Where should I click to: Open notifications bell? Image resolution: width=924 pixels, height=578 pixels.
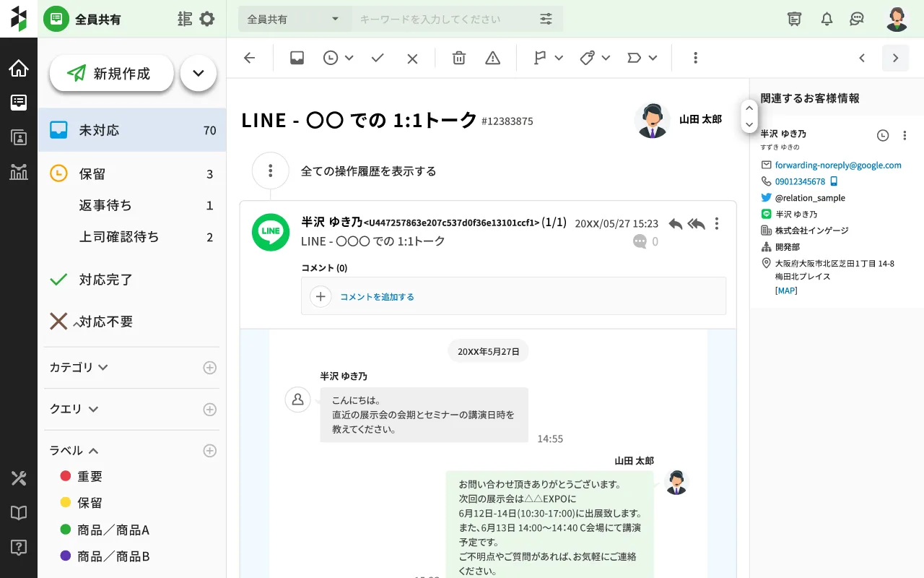click(827, 19)
